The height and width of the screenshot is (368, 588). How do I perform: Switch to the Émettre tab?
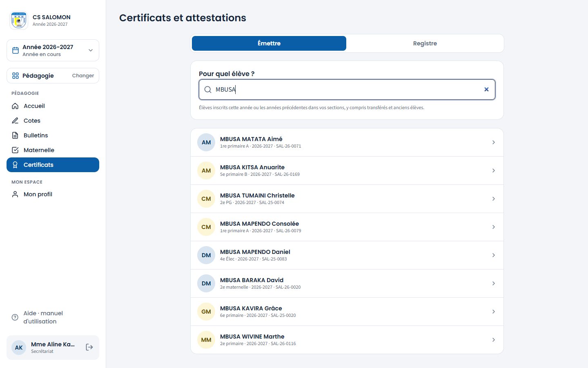[x=269, y=43]
